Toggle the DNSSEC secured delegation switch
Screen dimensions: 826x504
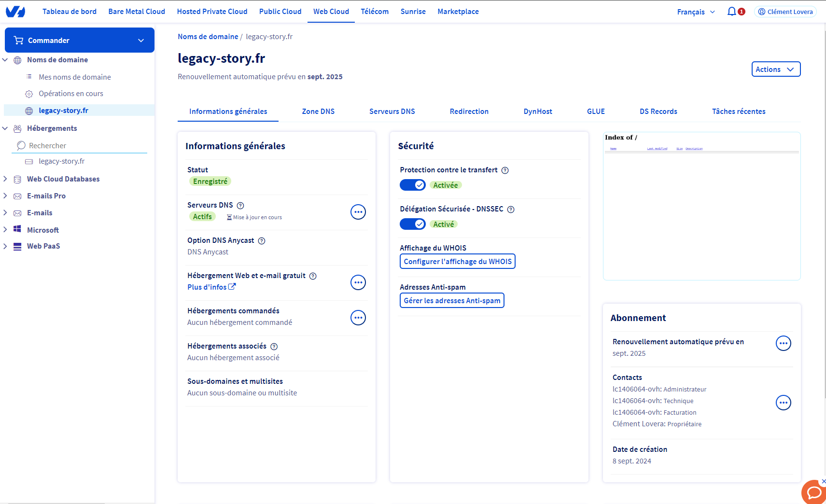tap(413, 224)
